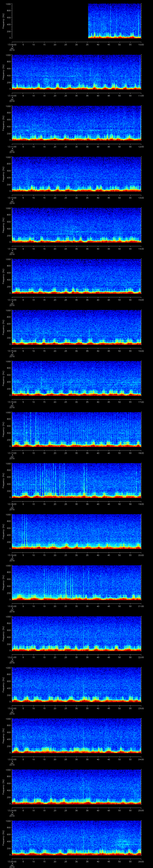The width and height of the screenshot is (153, 868).
Task: Open the 13:11:00 spectrogram panel
Action: [x=76, y=123]
